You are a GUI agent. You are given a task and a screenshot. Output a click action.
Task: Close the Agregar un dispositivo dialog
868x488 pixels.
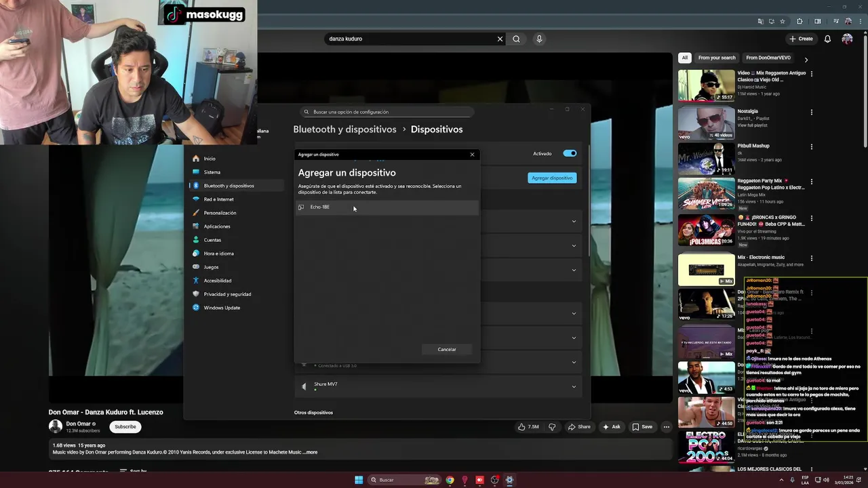pos(473,155)
